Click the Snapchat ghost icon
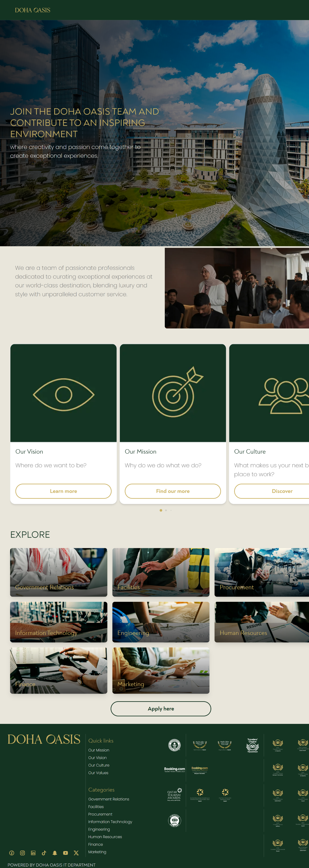The height and width of the screenshot is (868, 309). [x=55, y=853]
